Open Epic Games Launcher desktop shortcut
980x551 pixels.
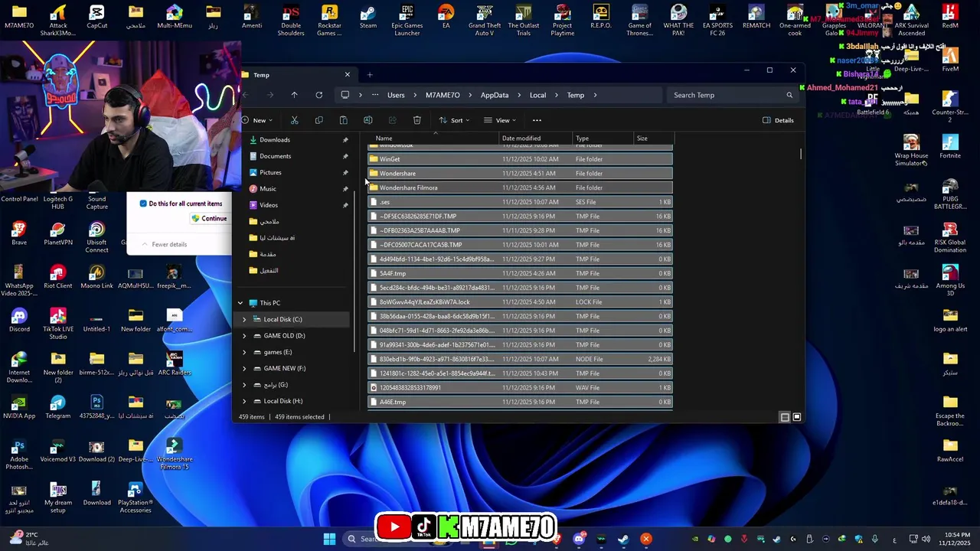tap(407, 21)
